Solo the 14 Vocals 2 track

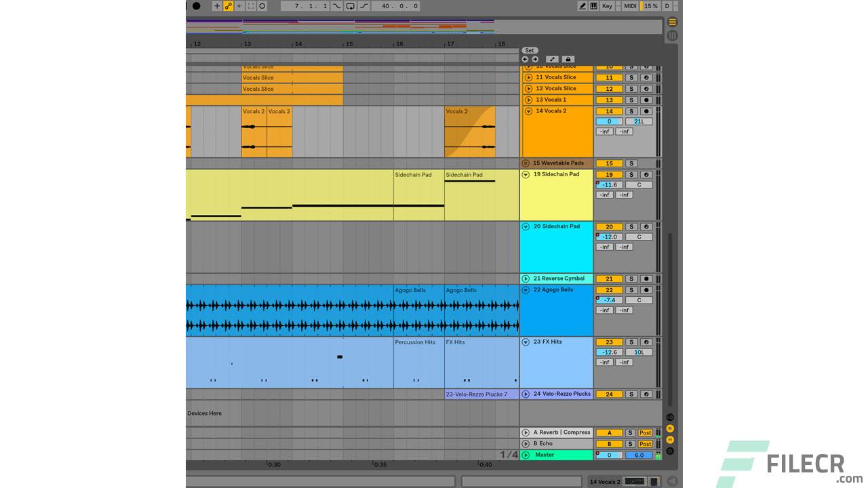tap(631, 111)
